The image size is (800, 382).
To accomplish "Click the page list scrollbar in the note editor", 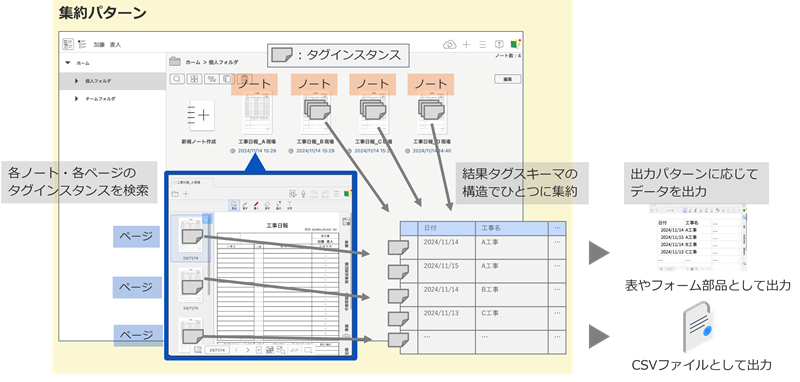I will click(208, 255).
